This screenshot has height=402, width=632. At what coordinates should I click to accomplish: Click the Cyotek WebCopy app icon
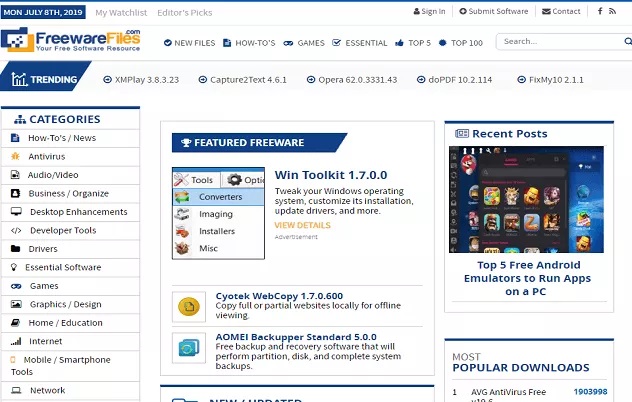point(189,307)
